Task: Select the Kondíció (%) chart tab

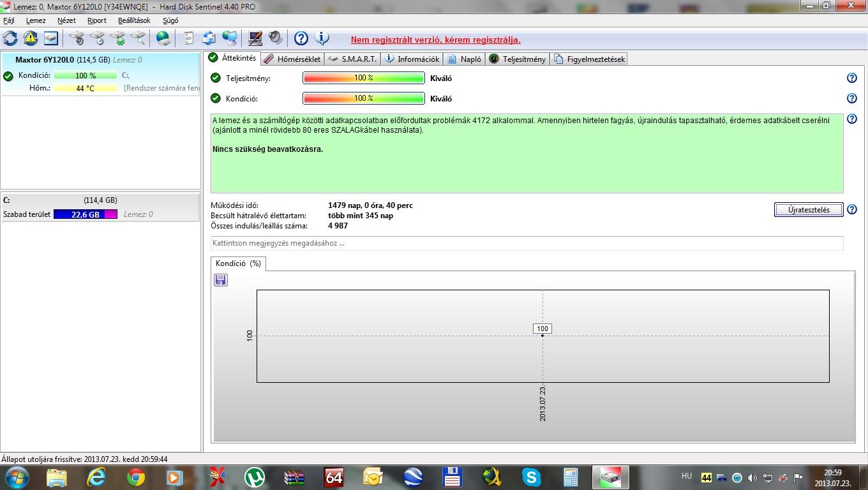Action: (x=238, y=263)
